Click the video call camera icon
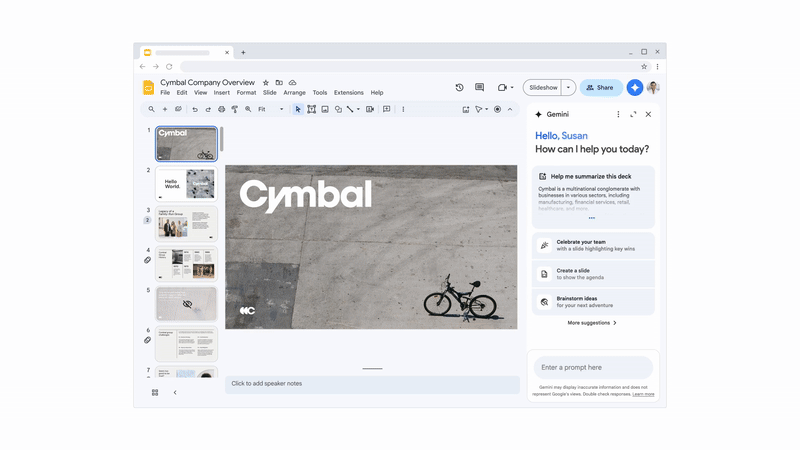The height and width of the screenshot is (450, 800). 503,88
